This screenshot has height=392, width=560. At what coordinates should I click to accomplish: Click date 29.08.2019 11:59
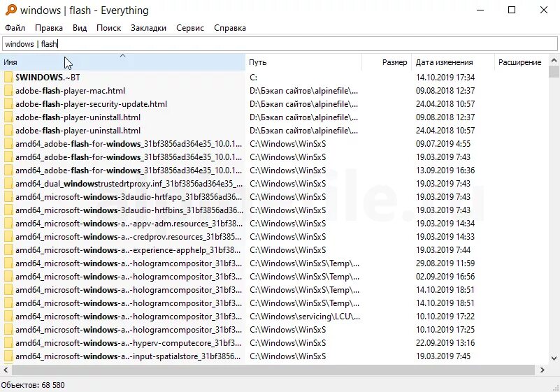(x=445, y=263)
